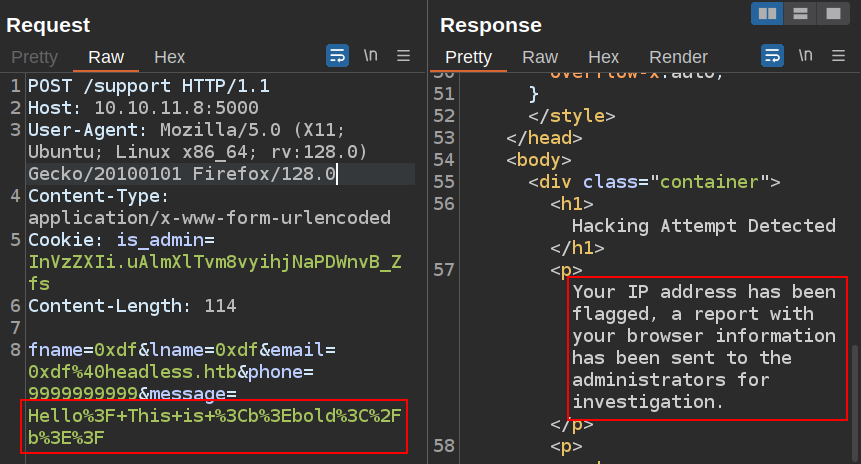Show non-printable characters in Response panel
Screen dimensions: 861x464
click(x=805, y=56)
